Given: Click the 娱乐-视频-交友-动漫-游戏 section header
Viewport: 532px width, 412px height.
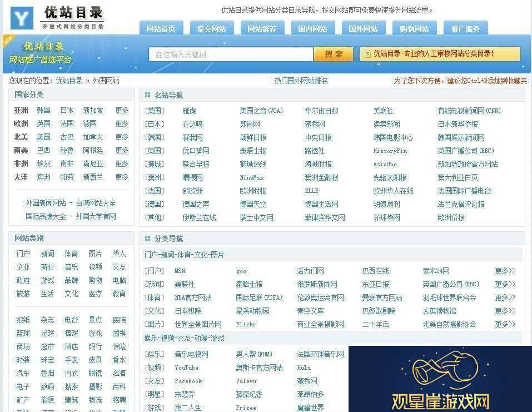Looking at the screenshot, I should pos(184,338).
